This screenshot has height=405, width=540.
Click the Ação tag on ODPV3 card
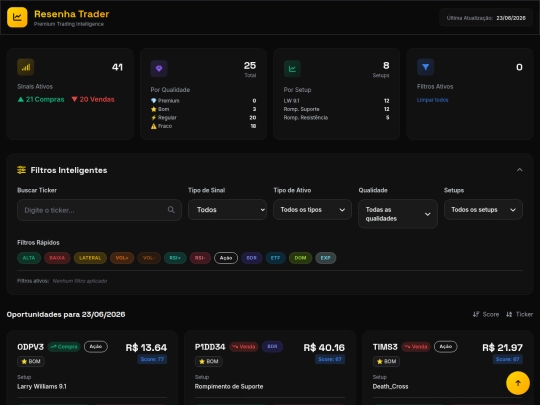click(x=96, y=346)
